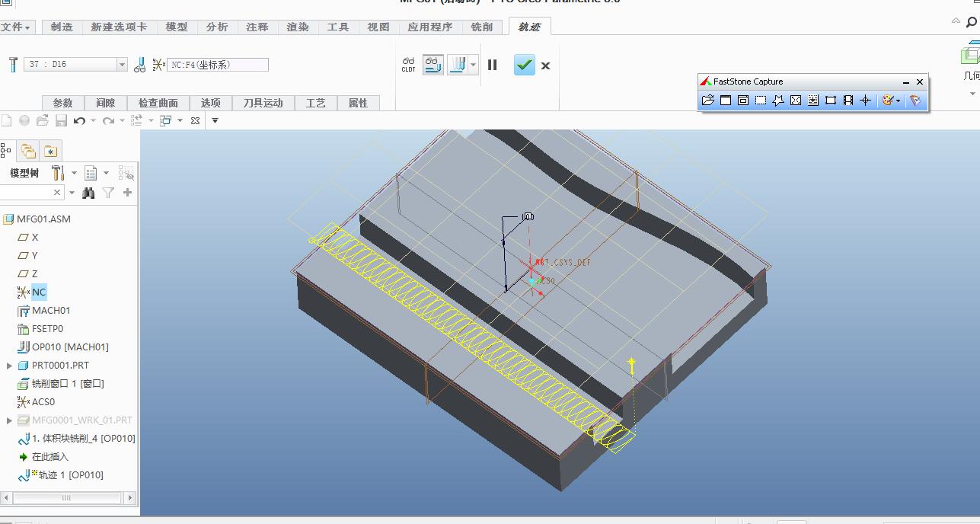Switch to the 应用程序 ribbon tab
Screen dimensions: 980x524
[430, 27]
